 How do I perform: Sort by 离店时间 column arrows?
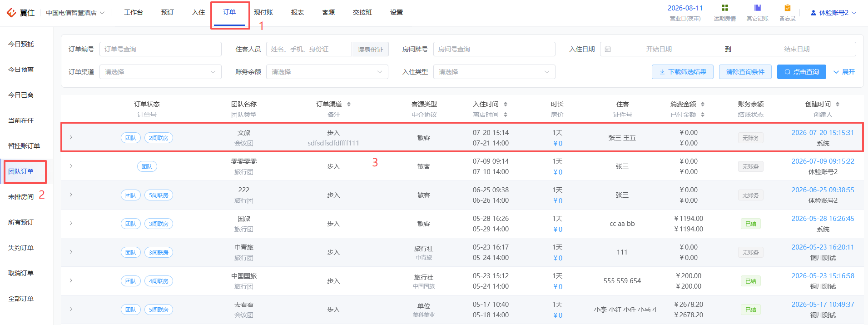[x=506, y=115]
